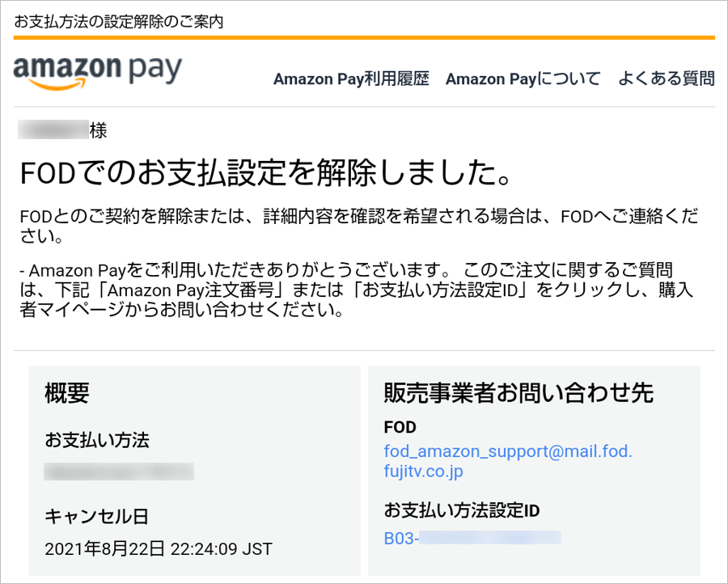Click the キャンセル日 label
This screenshot has width=728, height=584.
(96, 516)
